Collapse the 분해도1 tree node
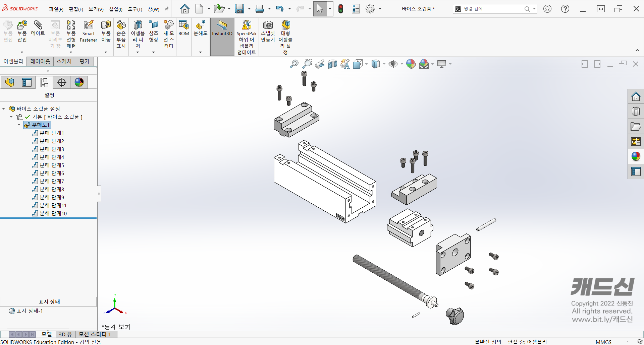This screenshot has height=345, width=644. click(19, 125)
